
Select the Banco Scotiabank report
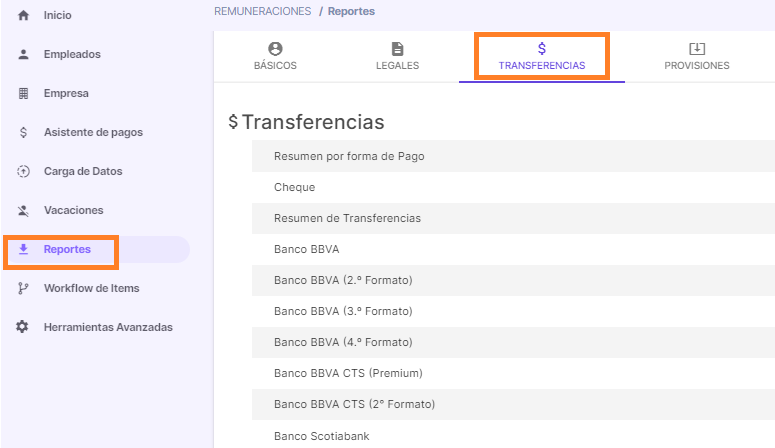pyautogui.click(x=320, y=436)
